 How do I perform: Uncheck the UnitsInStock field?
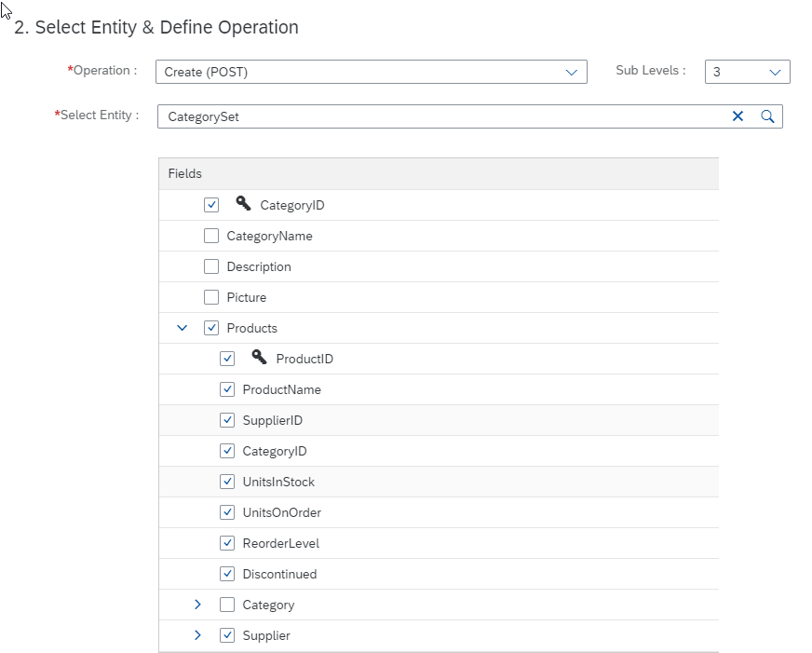(226, 481)
